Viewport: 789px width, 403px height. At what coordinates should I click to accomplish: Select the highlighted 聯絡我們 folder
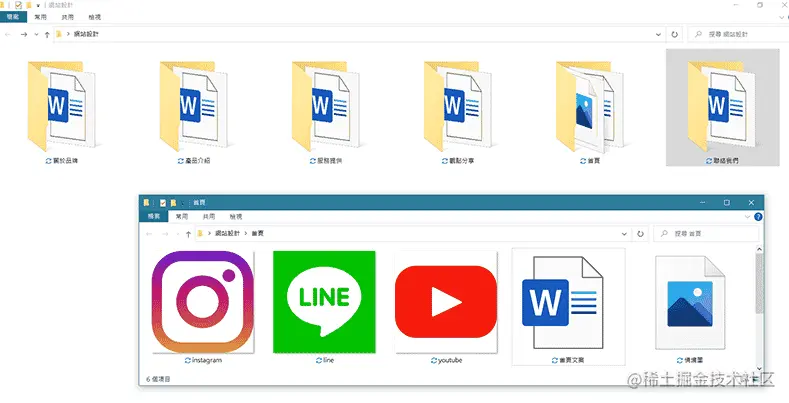point(722,108)
